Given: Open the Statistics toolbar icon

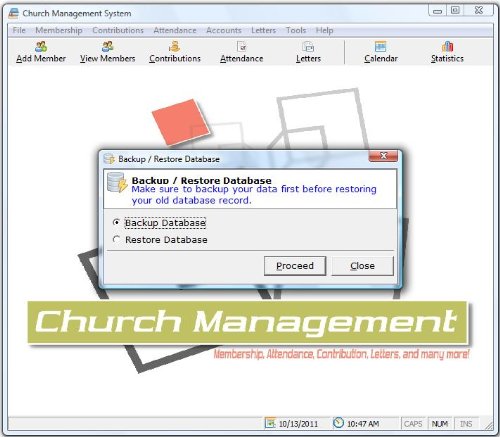Looking at the screenshot, I should (x=447, y=47).
